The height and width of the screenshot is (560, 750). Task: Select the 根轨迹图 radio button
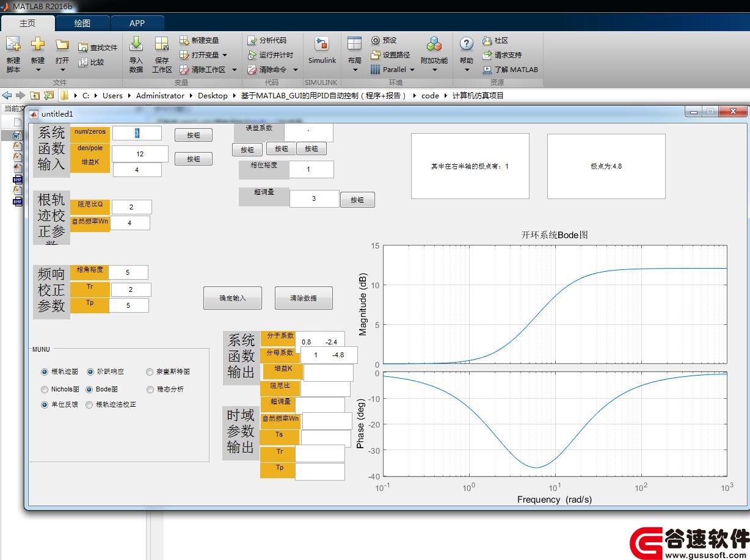click(x=44, y=371)
